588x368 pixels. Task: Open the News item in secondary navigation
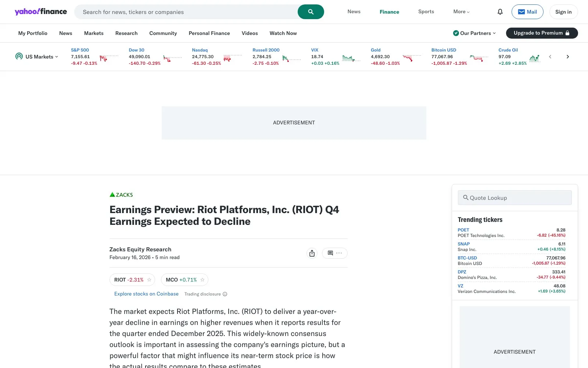(x=66, y=33)
